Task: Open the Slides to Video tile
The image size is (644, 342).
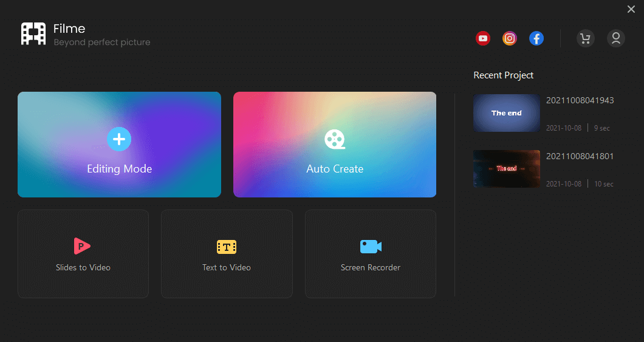Action: click(83, 254)
